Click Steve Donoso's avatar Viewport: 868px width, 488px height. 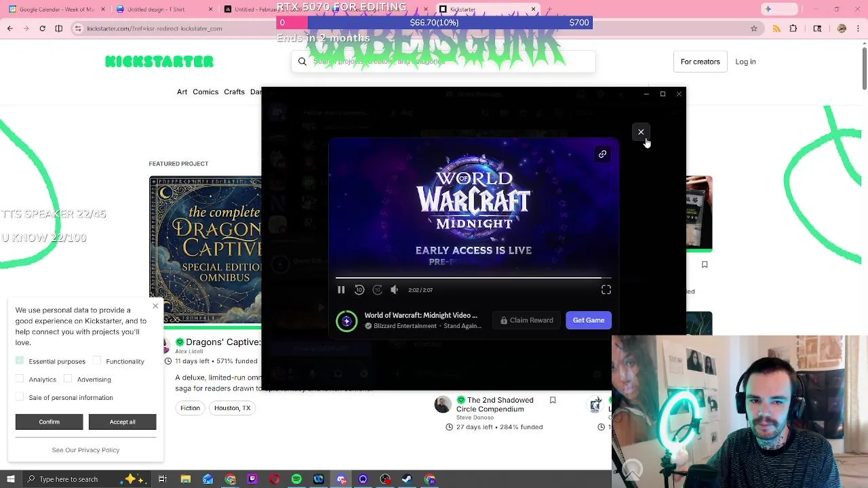443,405
